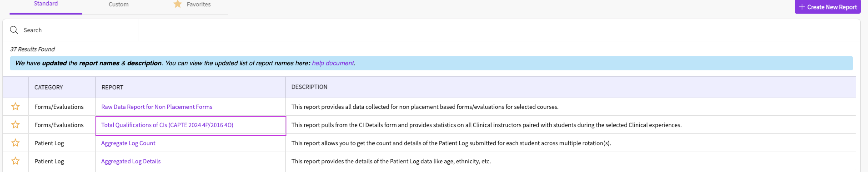Mark Aggregated Log Details as favorite
The width and height of the screenshot is (868, 172).
pos(15,161)
